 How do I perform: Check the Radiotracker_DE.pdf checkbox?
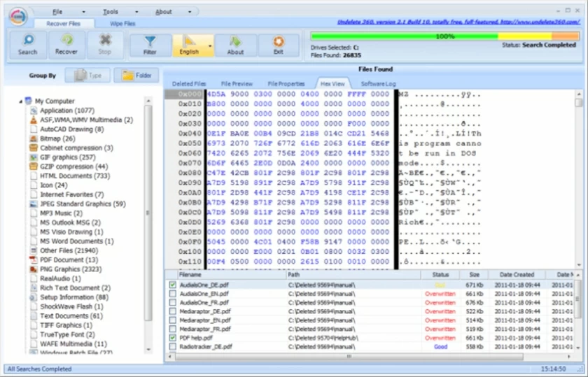pyautogui.click(x=172, y=347)
